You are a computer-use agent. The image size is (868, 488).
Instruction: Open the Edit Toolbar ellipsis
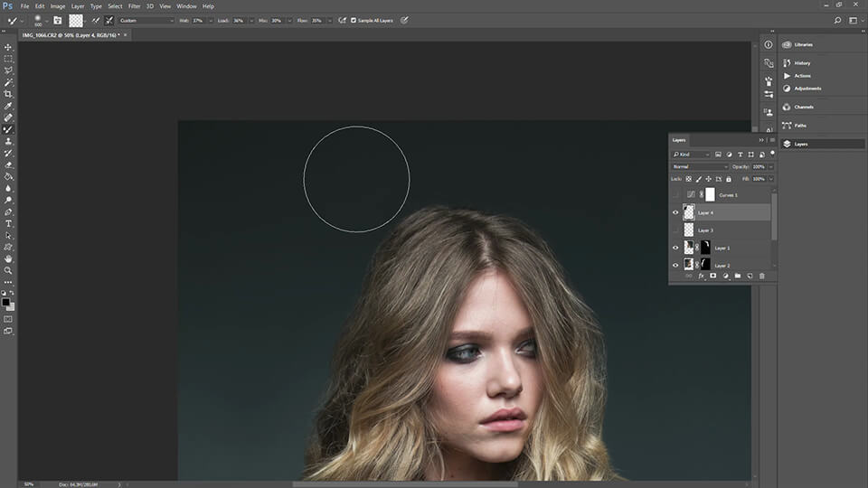[8, 282]
